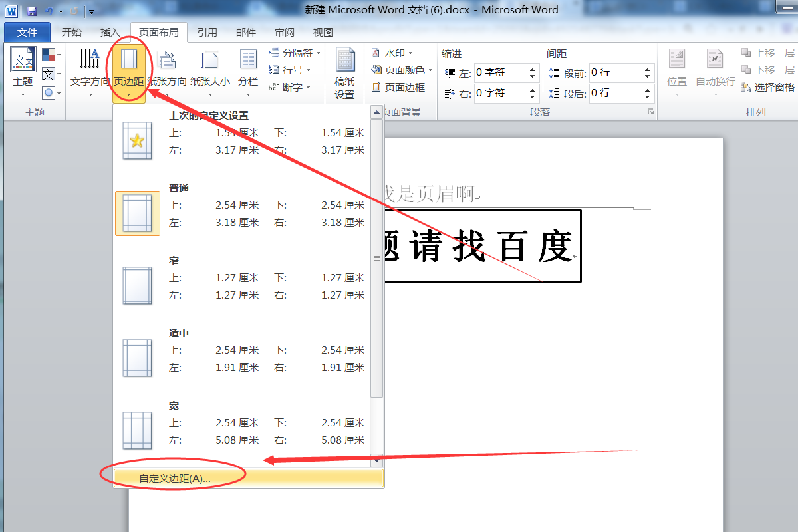Select the 宽 wide margin preset
Screen dimensions: 798x532
(x=241, y=431)
